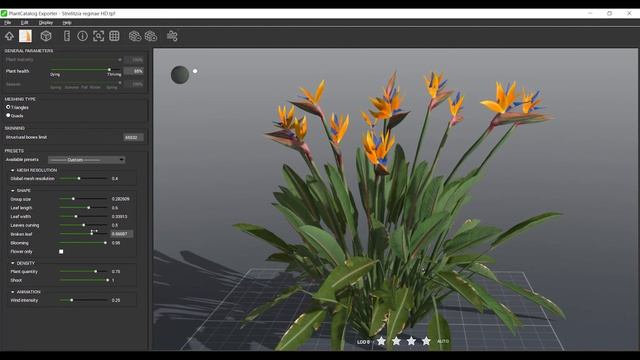Click the Wind intensity value 0.25

point(116,300)
